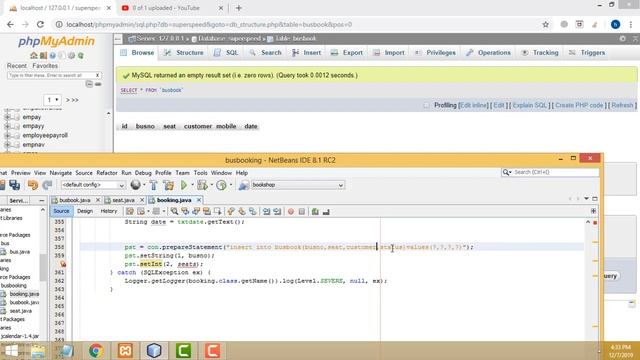Click NetBeans Build Project hammer icon
Screen dimensions: 640x360
coord(153,185)
